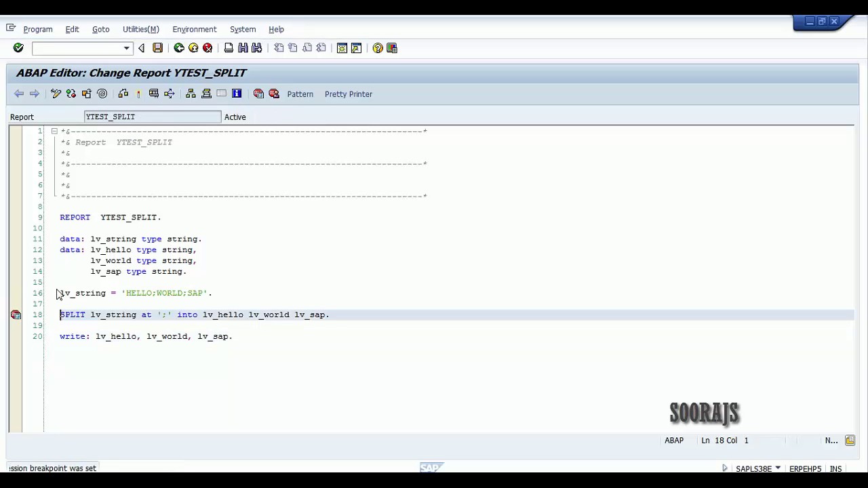This screenshot has height=488, width=868.
Task: Click the Activate matchstick icon
Action: coord(138,94)
